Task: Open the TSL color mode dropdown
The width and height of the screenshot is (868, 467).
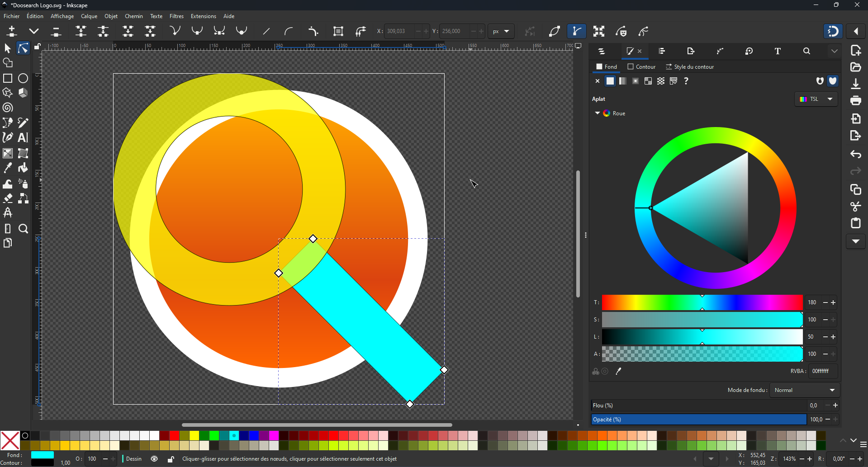Action: click(816, 99)
